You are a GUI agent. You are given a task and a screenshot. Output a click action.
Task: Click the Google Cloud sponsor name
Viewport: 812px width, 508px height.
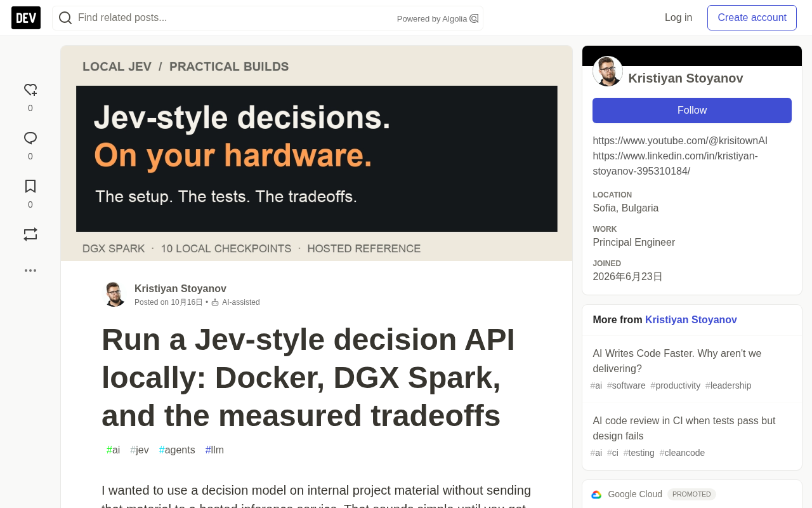coord(635,494)
